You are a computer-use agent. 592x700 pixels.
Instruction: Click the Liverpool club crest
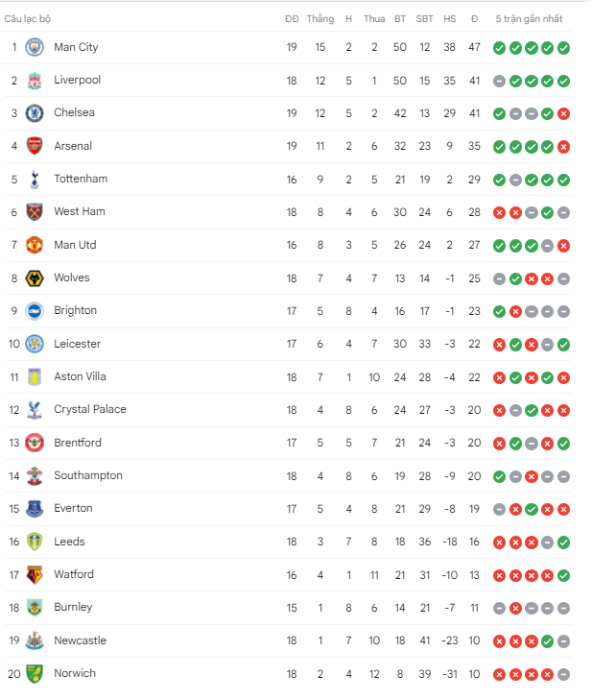pyautogui.click(x=35, y=81)
